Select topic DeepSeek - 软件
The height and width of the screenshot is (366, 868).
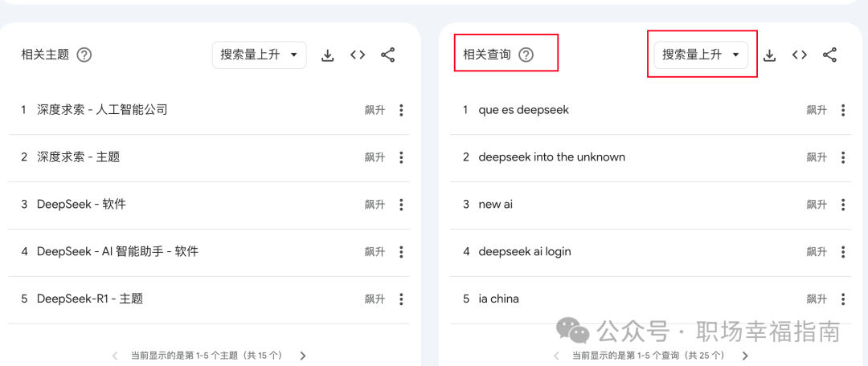pyautogui.click(x=81, y=204)
